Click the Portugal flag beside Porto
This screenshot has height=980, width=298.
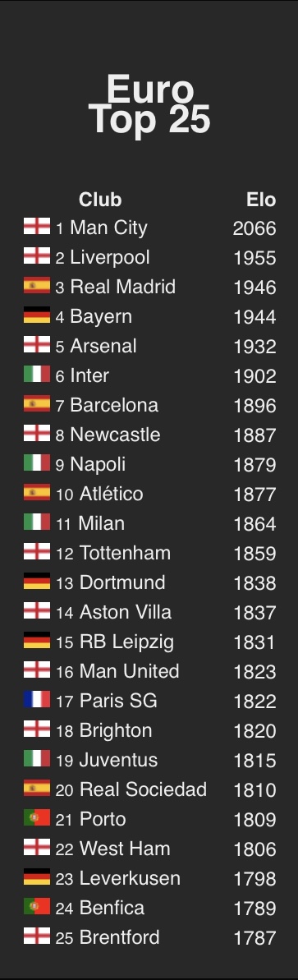point(37,817)
